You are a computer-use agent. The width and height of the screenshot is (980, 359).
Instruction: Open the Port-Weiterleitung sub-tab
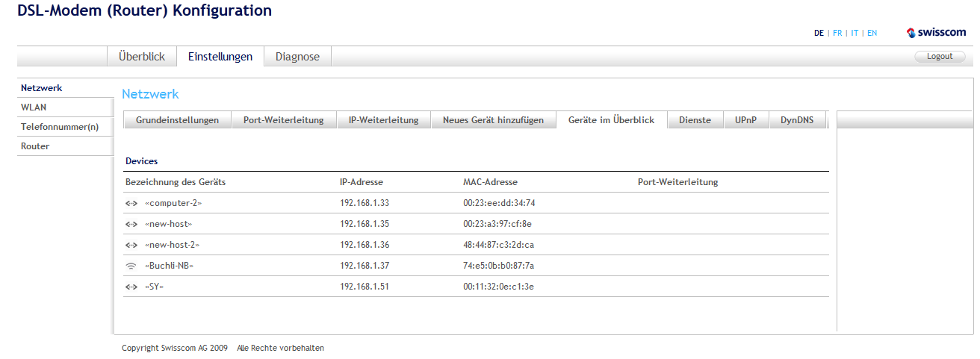[x=283, y=120]
